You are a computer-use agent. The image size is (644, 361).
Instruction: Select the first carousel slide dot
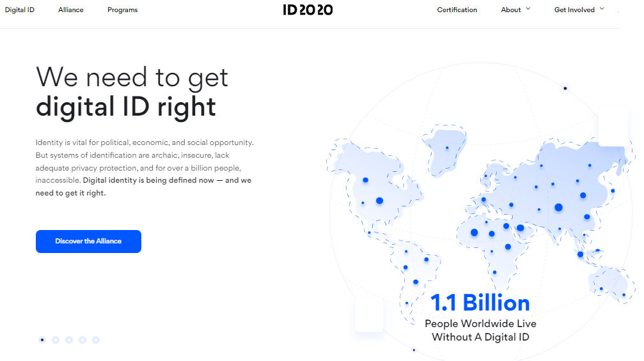(x=42, y=340)
